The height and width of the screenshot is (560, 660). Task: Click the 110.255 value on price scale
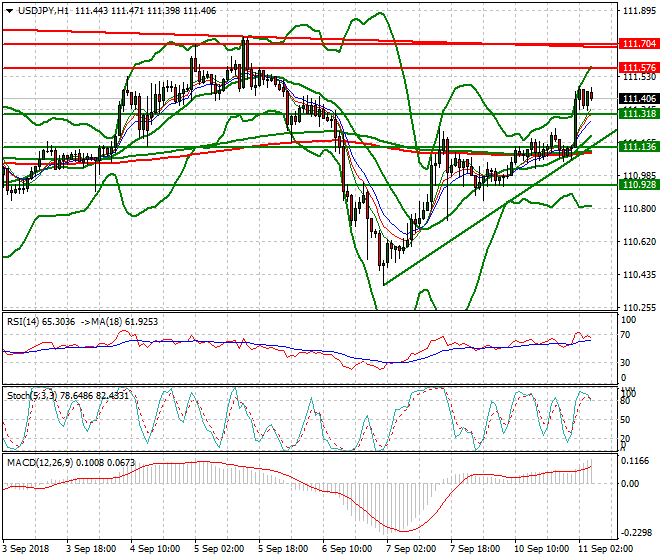[638, 307]
